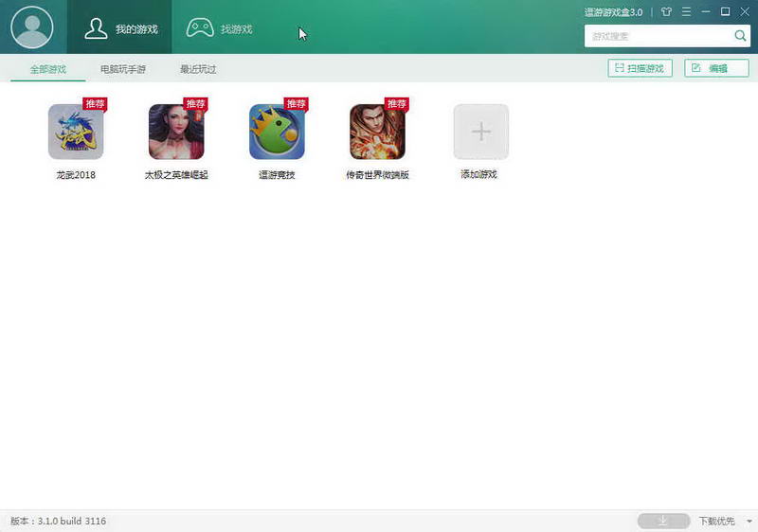Maximize the game box window
This screenshot has height=532, width=758.
point(725,11)
